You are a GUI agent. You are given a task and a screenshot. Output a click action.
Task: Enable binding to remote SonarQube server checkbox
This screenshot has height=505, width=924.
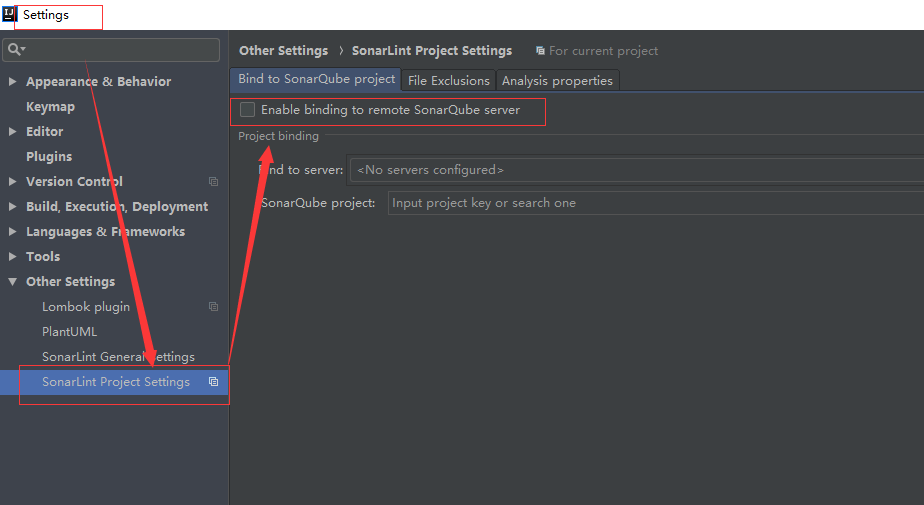[x=248, y=110]
